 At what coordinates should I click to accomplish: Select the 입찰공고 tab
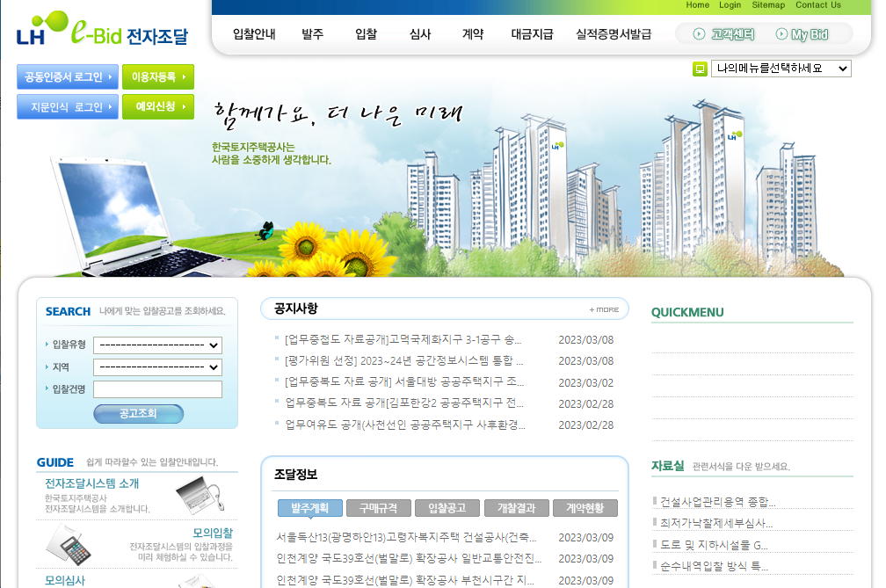pyautogui.click(x=447, y=508)
